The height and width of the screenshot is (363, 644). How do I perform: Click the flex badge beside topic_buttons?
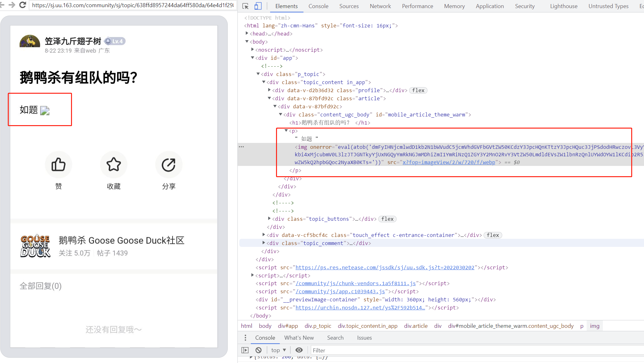(387, 219)
